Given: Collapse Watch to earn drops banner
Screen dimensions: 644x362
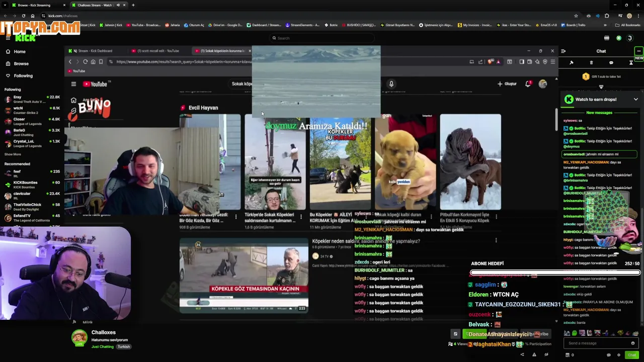Looking at the screenshot, I should tap(635, 100).
